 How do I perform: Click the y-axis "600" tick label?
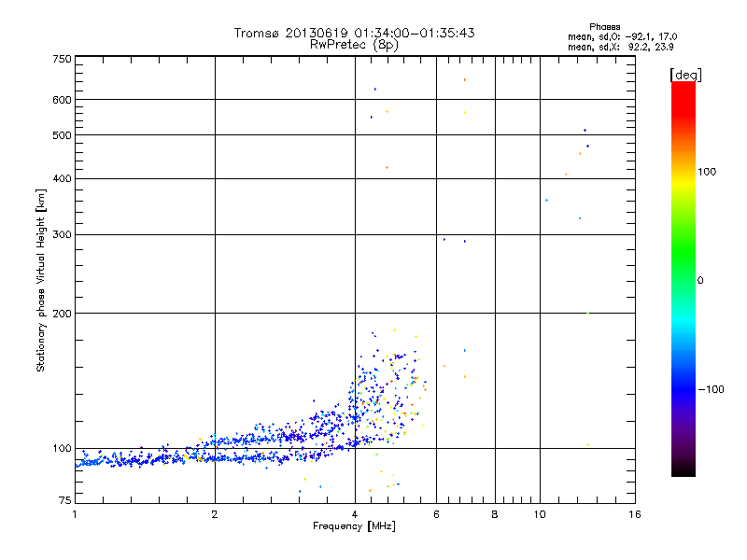62,100
